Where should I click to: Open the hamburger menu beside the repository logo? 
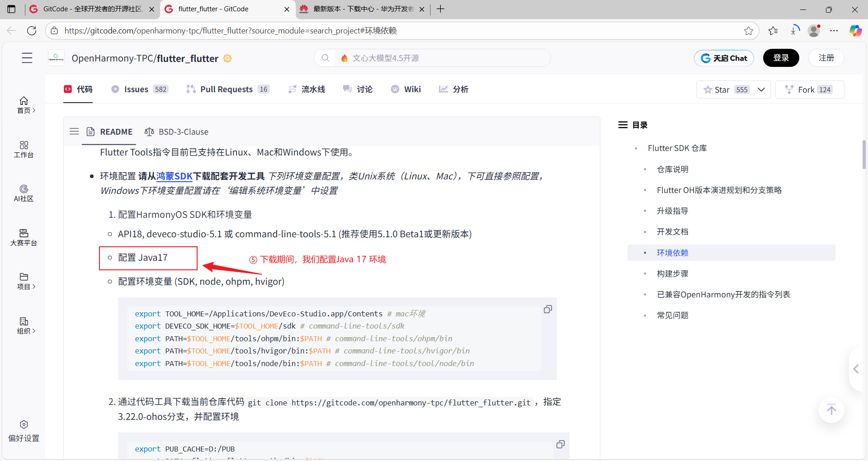coord(27,58)
